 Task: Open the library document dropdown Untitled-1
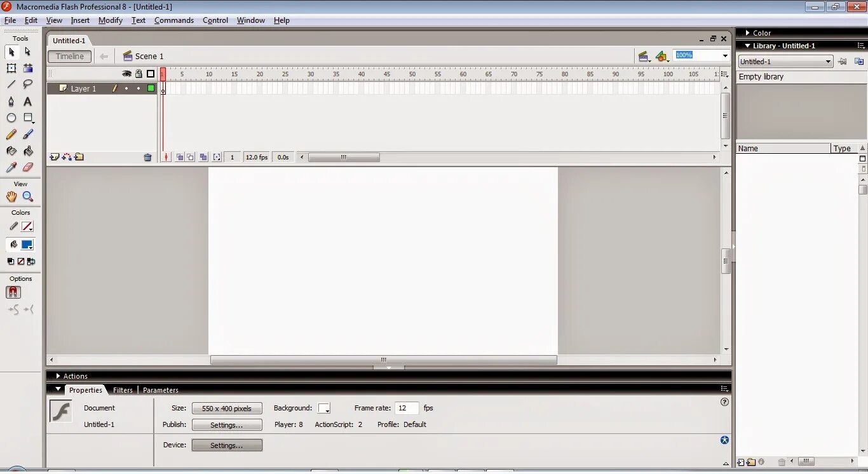tap(785, 62)
